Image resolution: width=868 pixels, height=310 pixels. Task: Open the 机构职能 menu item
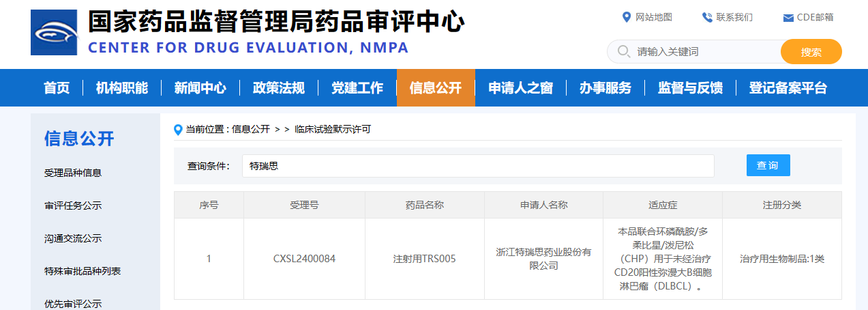(122, 87)
